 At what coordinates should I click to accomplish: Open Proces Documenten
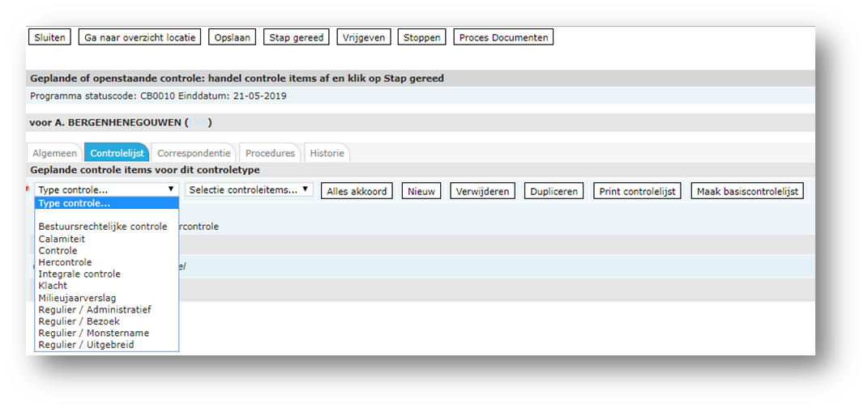503,37
